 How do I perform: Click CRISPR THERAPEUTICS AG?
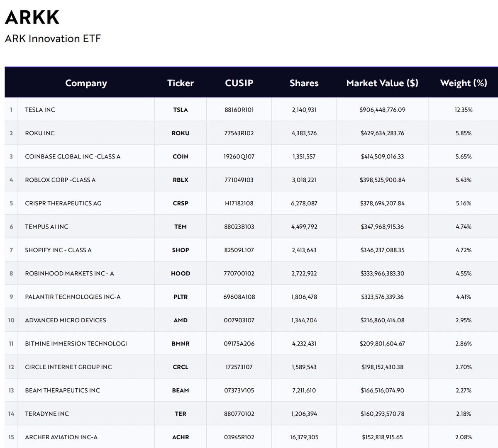pos(63,203)
